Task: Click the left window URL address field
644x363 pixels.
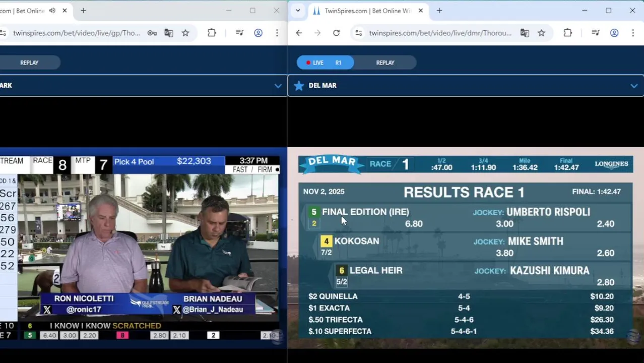Action: [77, 33]
